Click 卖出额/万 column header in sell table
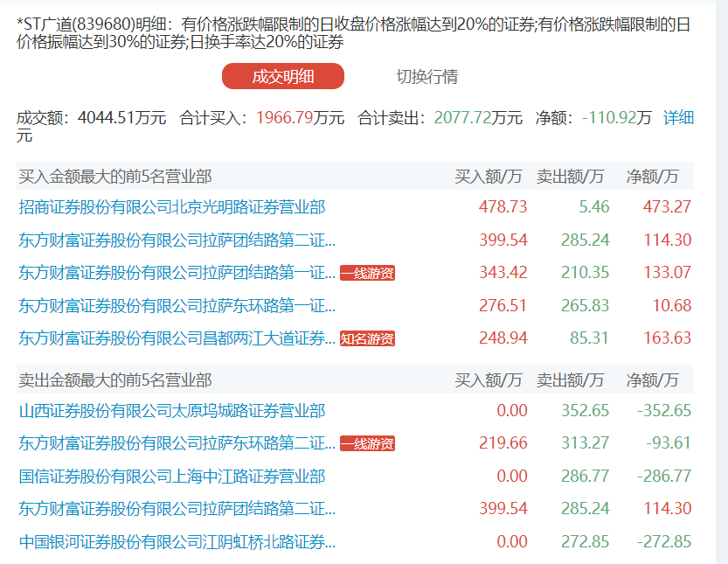This screenshot has height=564, width=728. coord(570,380)
